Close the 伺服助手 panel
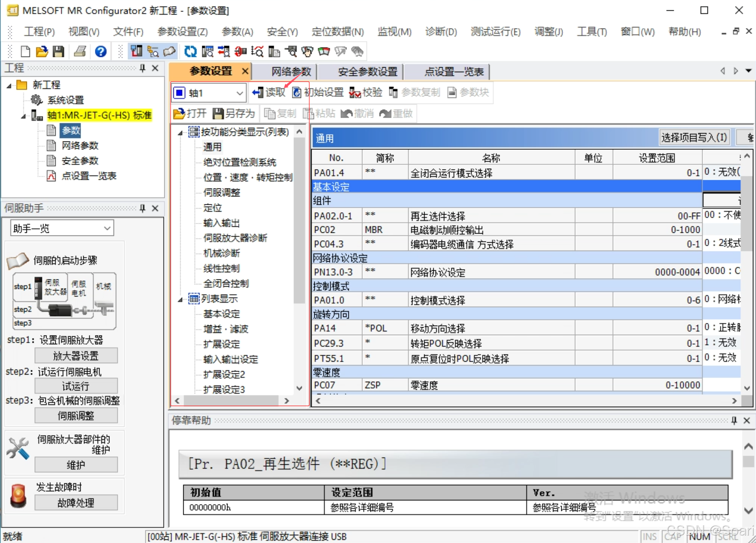The image size is (756, 543). [155, 208]
